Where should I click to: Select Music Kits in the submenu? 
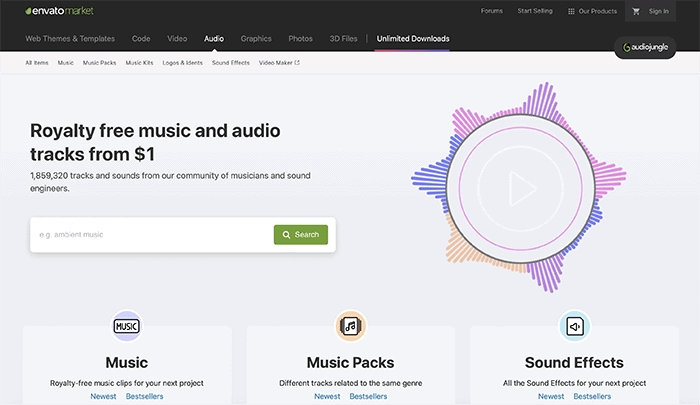(139, 62)
